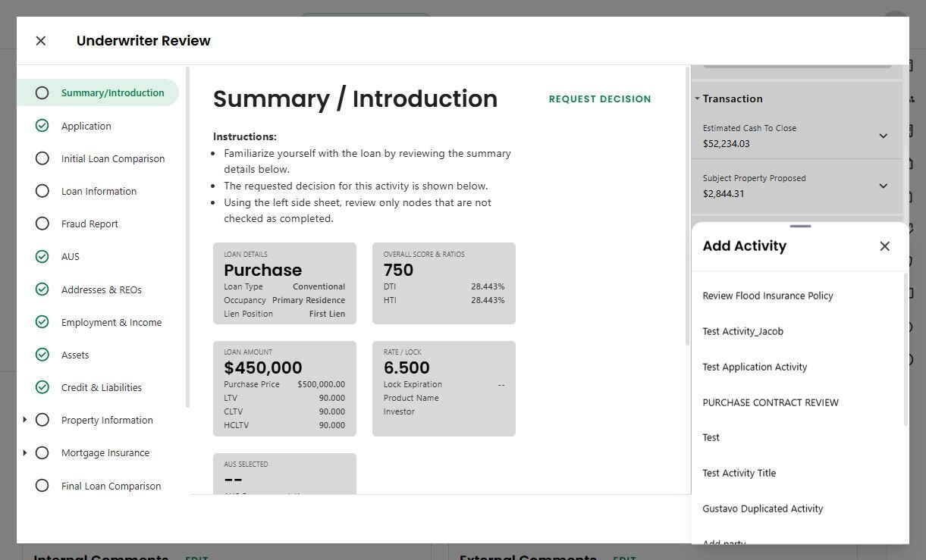Click the Credit & Liabilities check icon
926x560 pixels.
click(x=42, y=387)
